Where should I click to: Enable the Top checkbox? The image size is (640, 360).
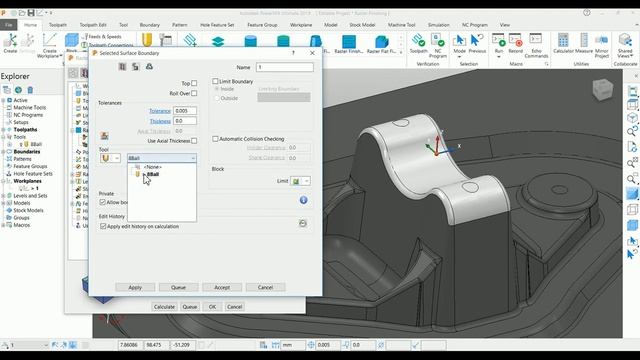(194, 83)
